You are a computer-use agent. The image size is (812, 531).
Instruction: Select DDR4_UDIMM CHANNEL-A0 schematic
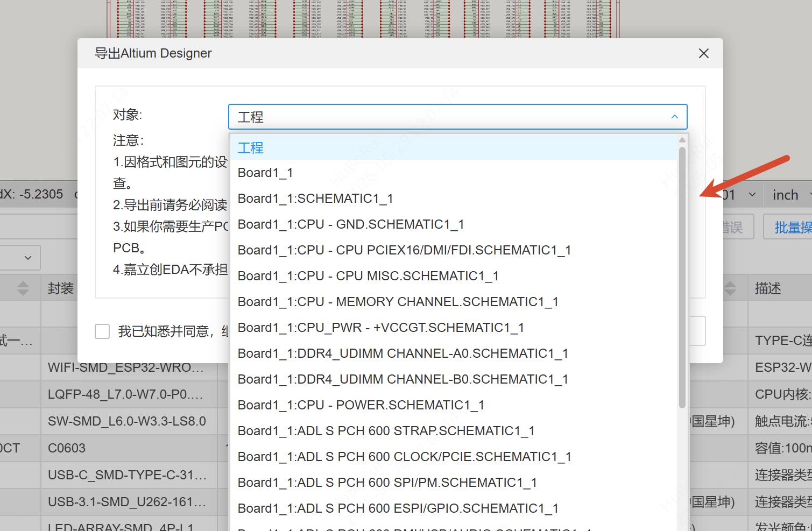click(453, 353)
